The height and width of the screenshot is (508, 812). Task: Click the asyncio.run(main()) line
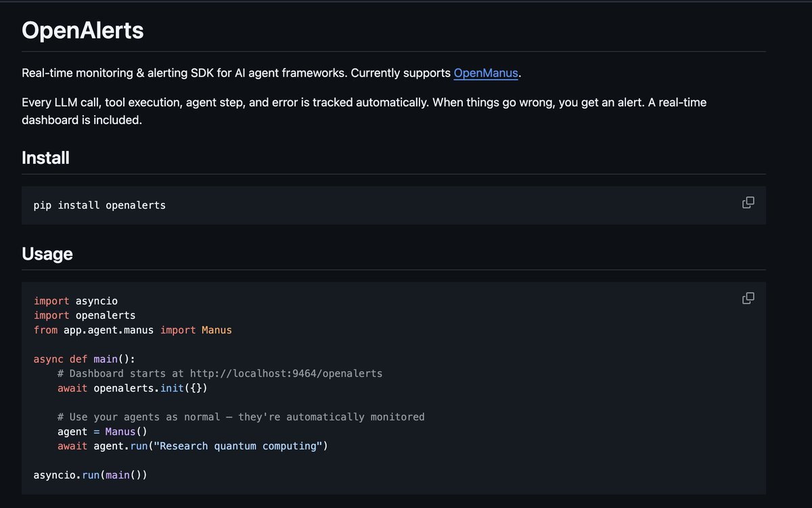[x=90, y=475]
